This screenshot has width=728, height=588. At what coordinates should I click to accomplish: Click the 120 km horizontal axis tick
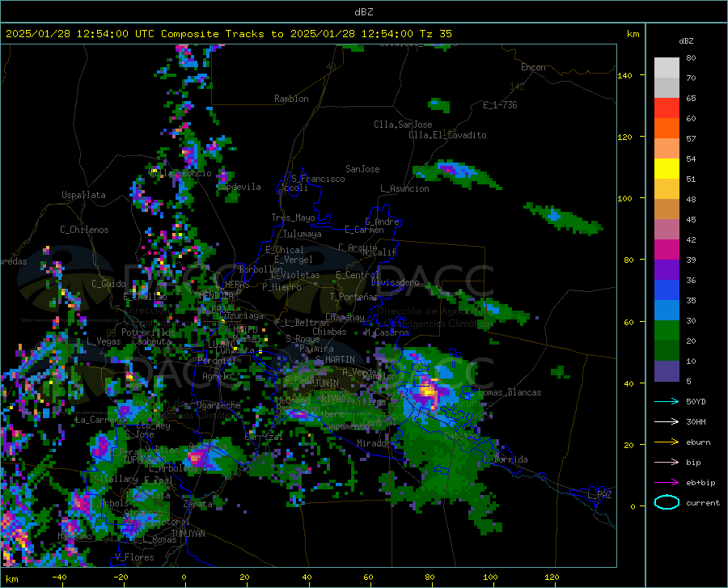tap(552, 577)
